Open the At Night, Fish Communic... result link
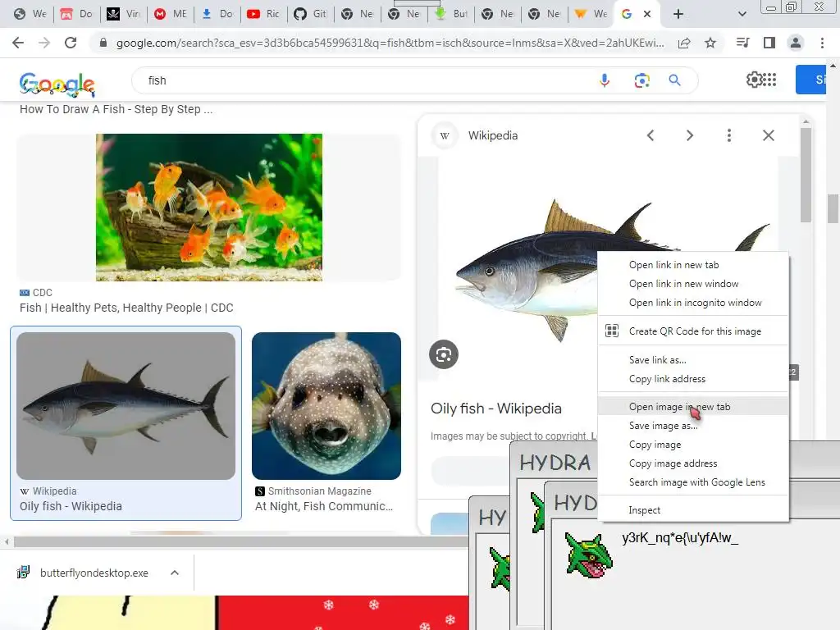The height and width of the screenshot is (630, 840). point(323,506)
